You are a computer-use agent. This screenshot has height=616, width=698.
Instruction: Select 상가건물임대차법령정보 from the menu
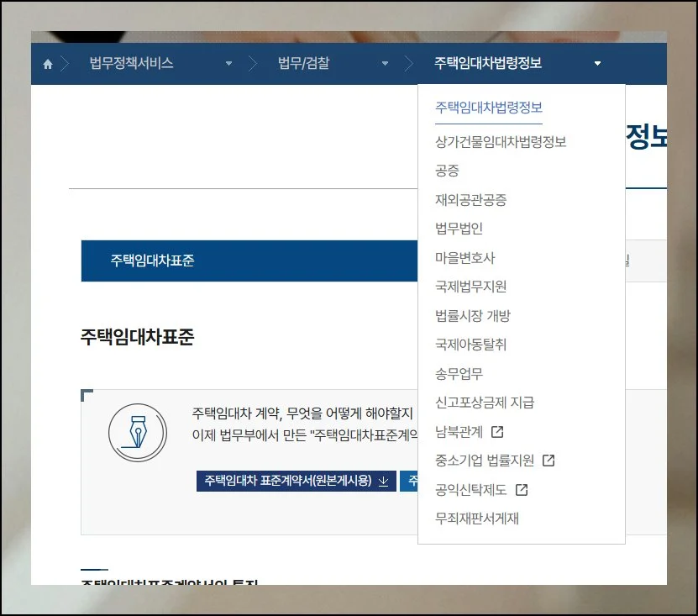[501, 142]
